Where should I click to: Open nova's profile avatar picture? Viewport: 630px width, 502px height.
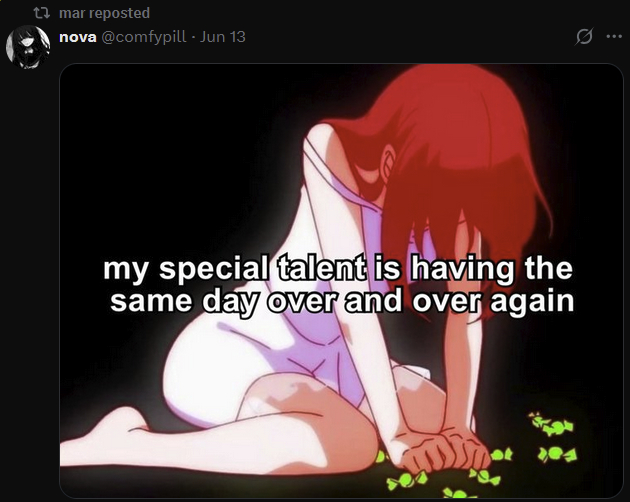pyautogui.click(x=28, y=47)
